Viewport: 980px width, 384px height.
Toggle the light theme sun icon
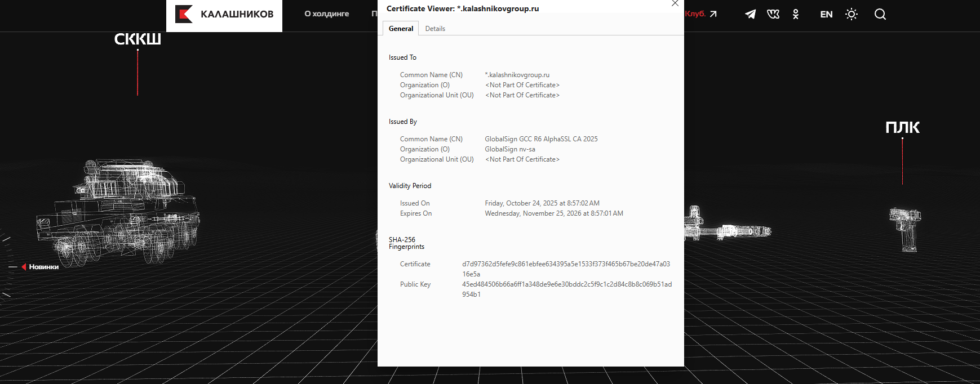[x=852, y=14]
